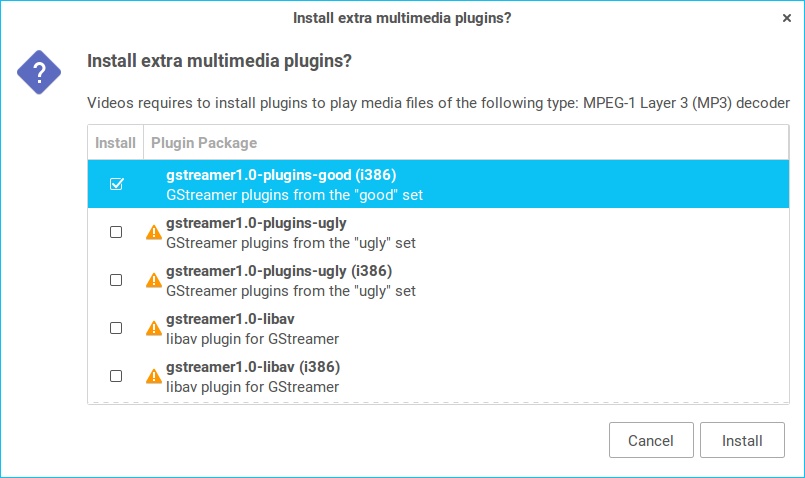The image size is (805, 478).
Task: Click warning icon beside gstreamer1.0-libav (i386)
Action: point(153,376)
